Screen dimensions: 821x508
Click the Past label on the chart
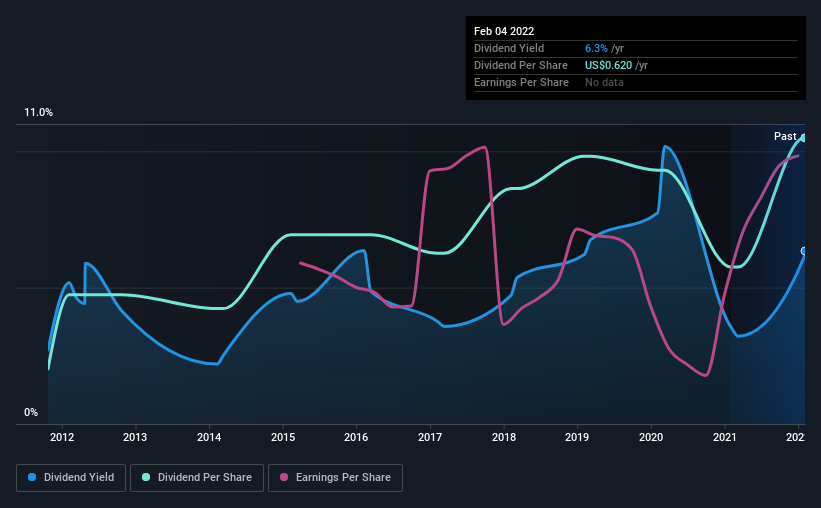coord(785,136)
